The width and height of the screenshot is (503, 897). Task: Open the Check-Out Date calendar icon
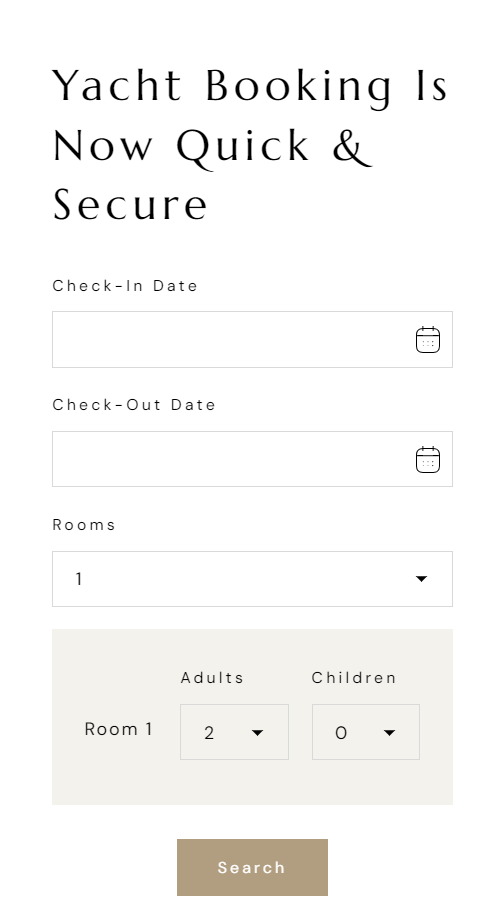pyautogui.click(x=427, y=460)
